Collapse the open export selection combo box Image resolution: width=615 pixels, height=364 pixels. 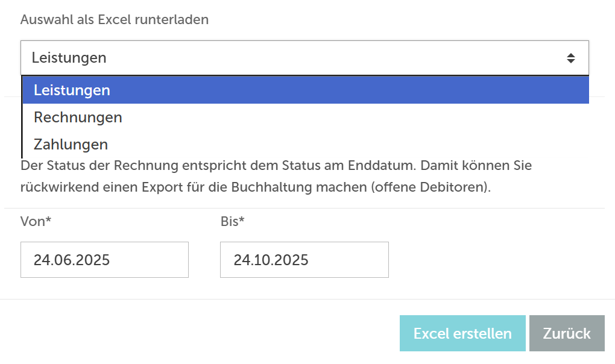point(304,58)
